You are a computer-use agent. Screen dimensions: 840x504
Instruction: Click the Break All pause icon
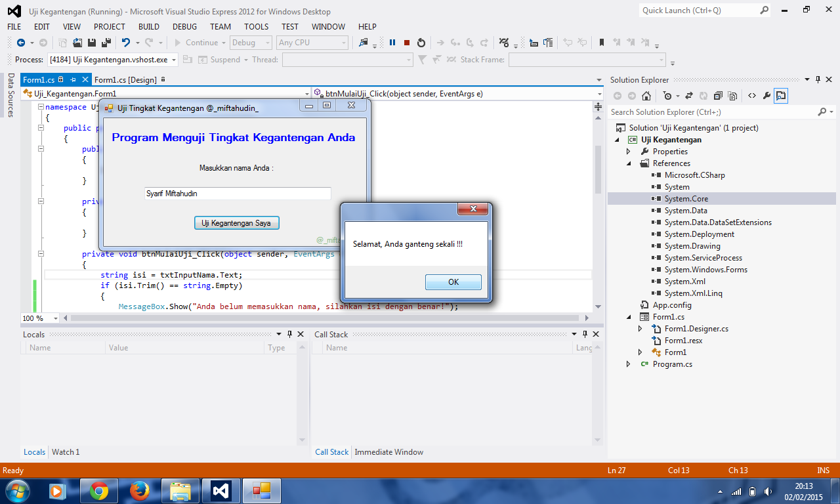coord(392,42)
